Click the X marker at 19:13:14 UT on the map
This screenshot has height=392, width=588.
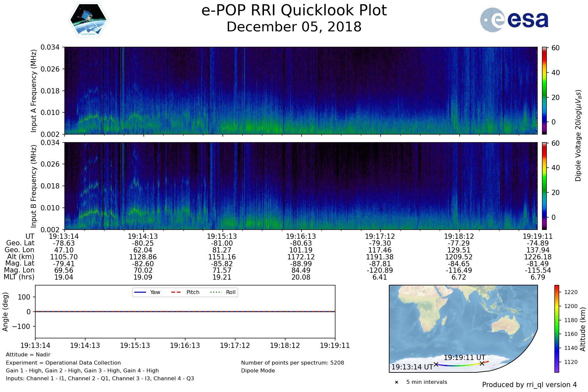click(x=436, y=364)
